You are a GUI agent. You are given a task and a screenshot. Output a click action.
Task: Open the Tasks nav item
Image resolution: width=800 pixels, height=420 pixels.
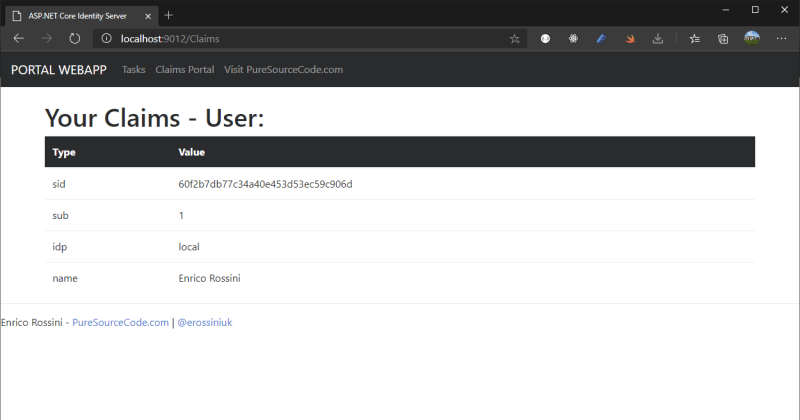click(134, 70)
